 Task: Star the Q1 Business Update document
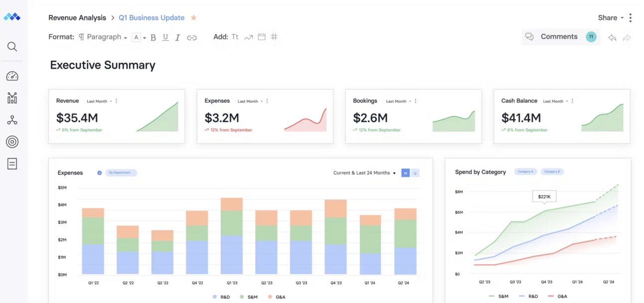click(x=193, y=18)
